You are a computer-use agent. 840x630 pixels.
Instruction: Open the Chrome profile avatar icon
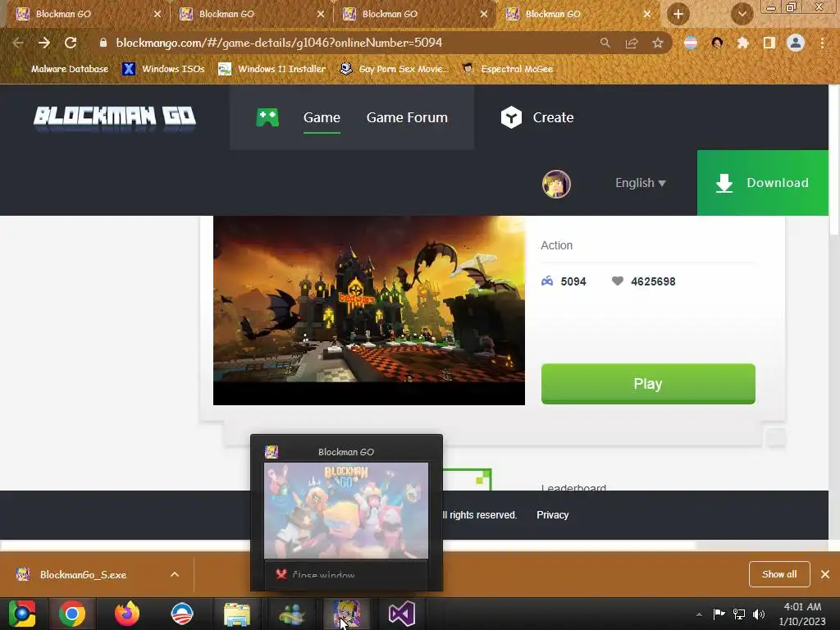(x=796, y=43)
